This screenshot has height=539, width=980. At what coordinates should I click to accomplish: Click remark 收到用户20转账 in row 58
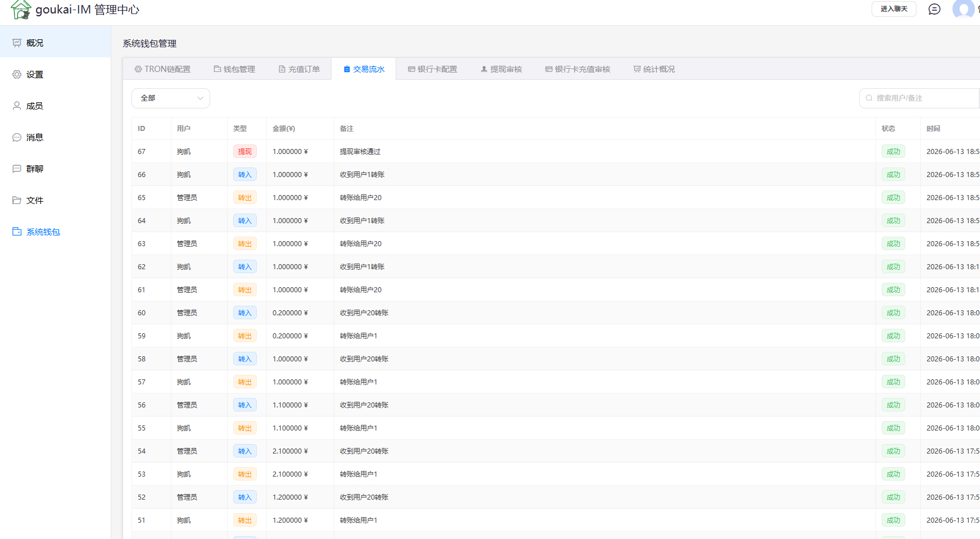click(x=364, y=359)
